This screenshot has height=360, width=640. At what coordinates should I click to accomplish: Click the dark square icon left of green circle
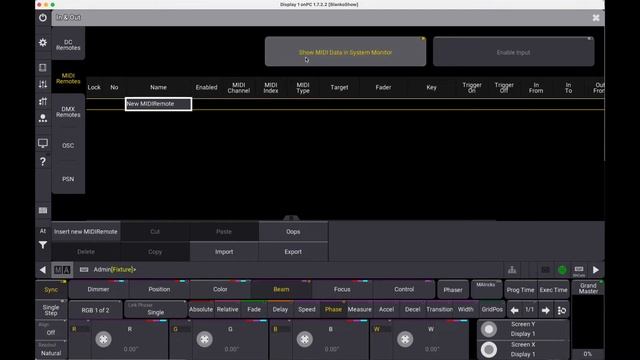pyautogui.click(x=545, y=270)
